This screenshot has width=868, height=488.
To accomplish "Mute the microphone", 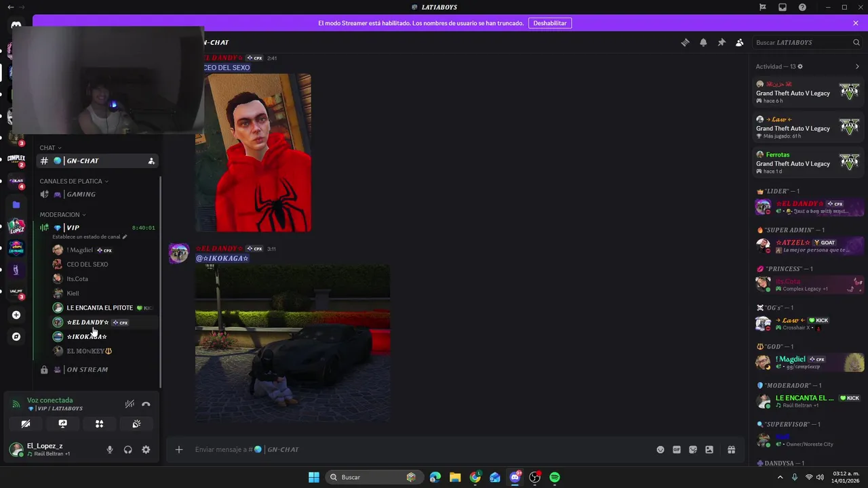I will [110, 449].
